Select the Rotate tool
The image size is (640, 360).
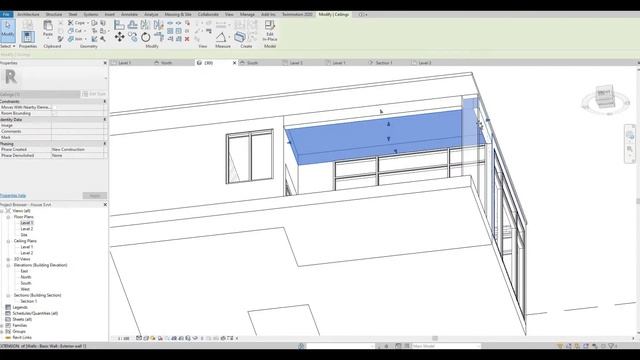(146, 38)
